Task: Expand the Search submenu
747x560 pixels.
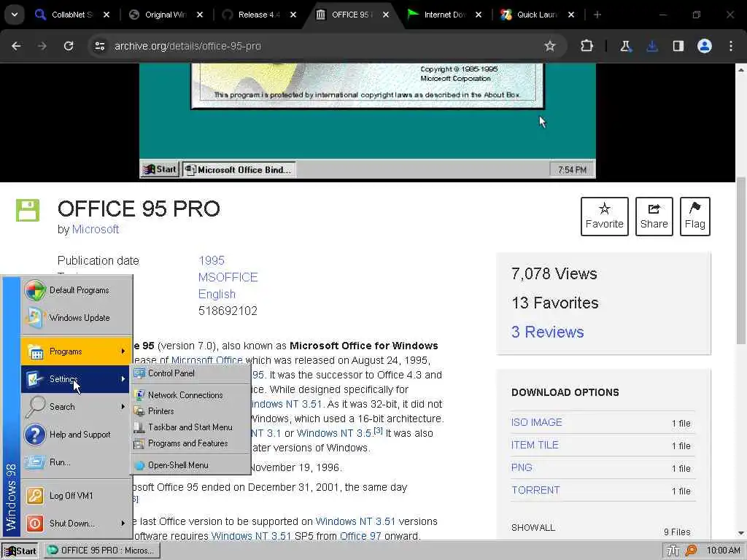Action: point(76,407)
